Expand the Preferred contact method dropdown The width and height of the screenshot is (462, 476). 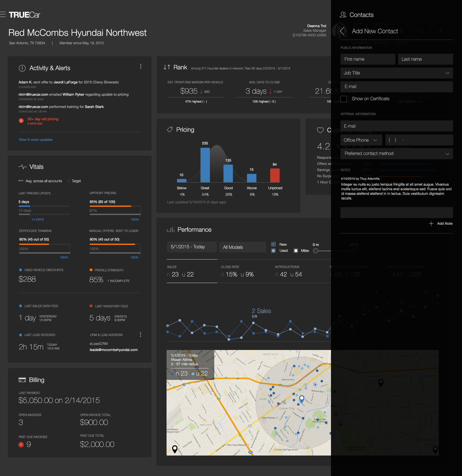tap(396, 154)
